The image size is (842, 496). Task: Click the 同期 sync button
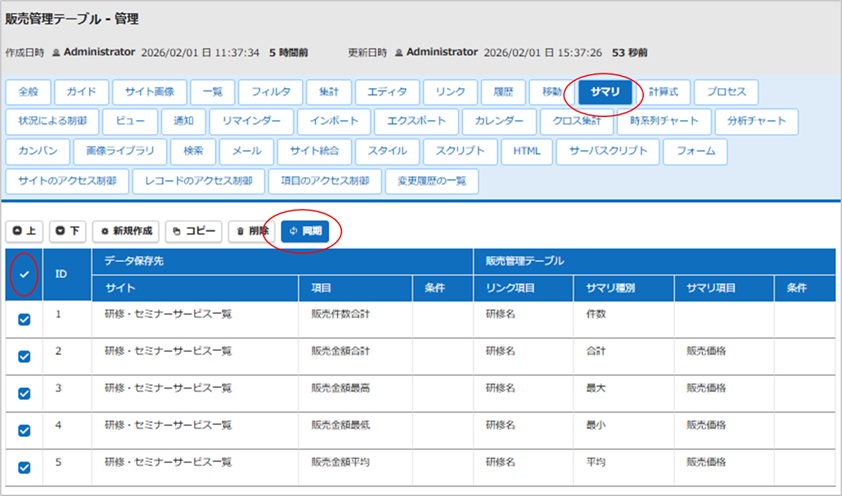(305, 231)
